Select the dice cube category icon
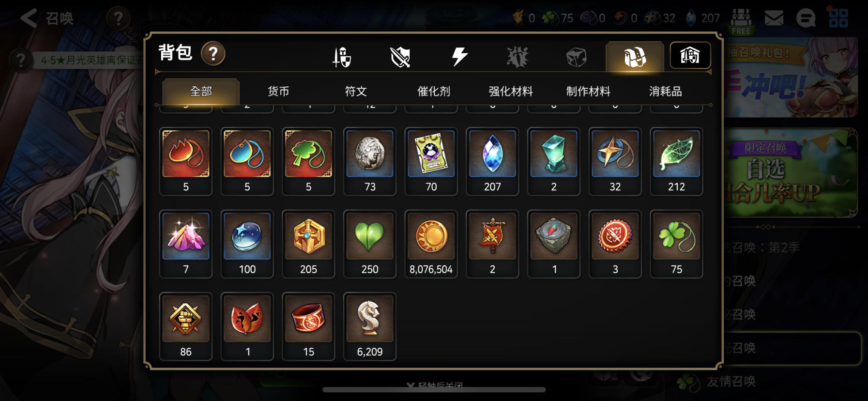 click(576, 57)
